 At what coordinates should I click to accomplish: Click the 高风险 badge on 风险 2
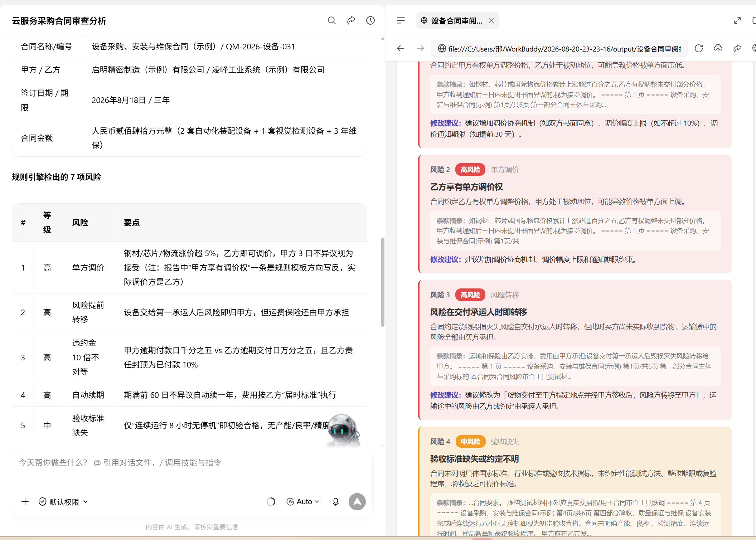tap(470, 170)
